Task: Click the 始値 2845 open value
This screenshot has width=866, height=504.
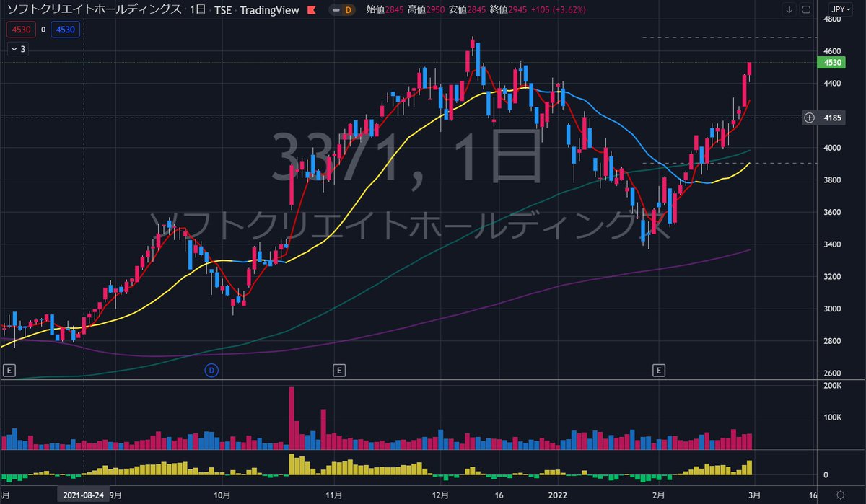Action: (x=386, y=10)
